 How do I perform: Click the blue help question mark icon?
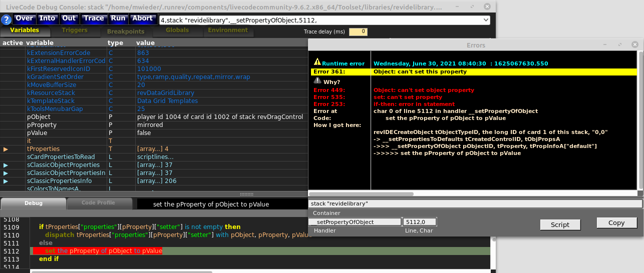[6, 19]
